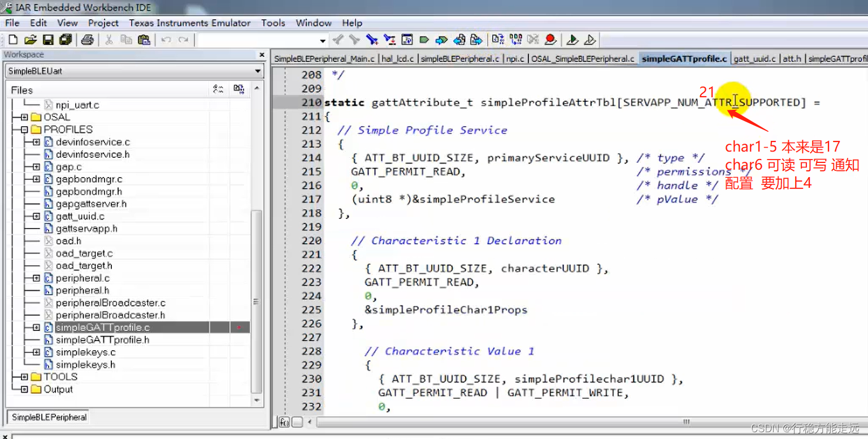Open the Project menu
868x439 pixels.
click(103, 23)
